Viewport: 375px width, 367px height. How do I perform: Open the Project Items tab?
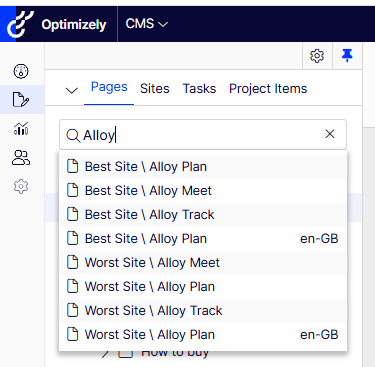tap(268, 89)
